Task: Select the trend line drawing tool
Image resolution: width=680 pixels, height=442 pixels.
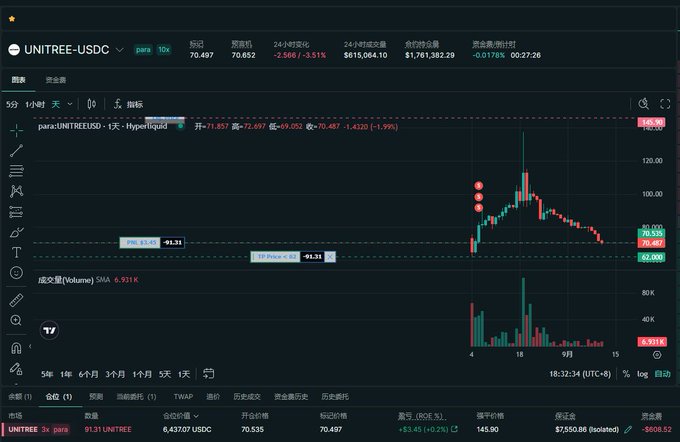Action: pos(16,151)
